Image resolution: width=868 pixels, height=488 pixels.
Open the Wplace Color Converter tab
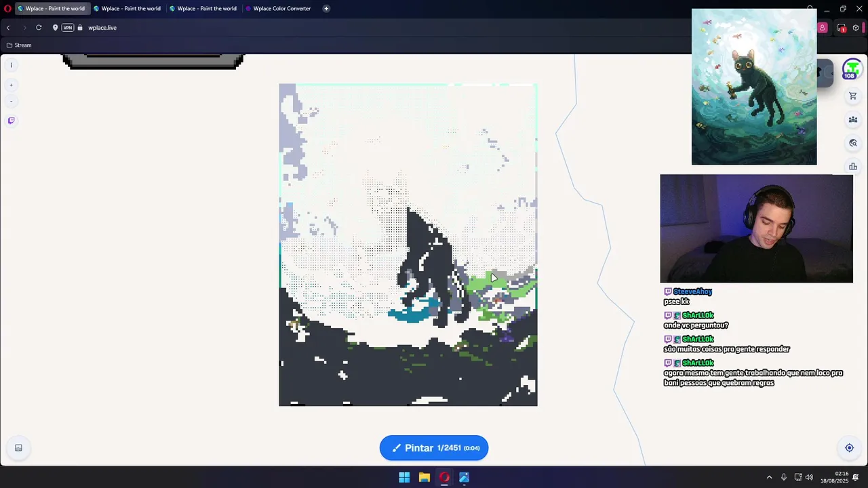click(279, 9)
